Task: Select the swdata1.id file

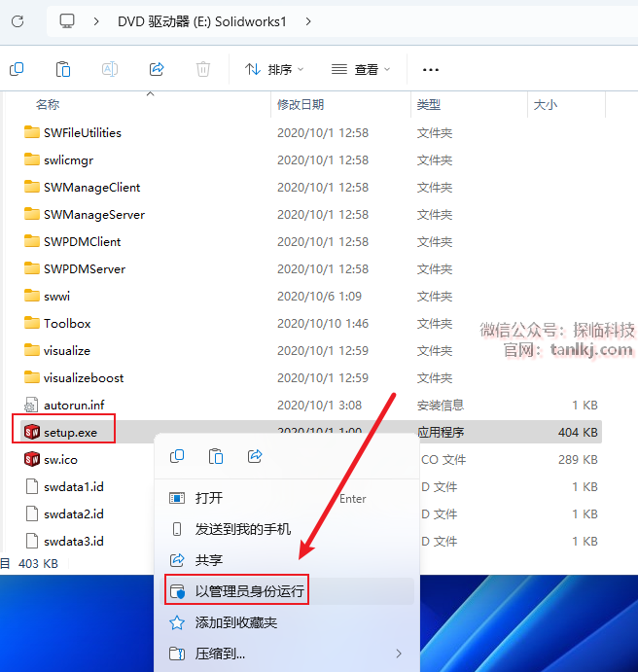Action: coord(74,487)
